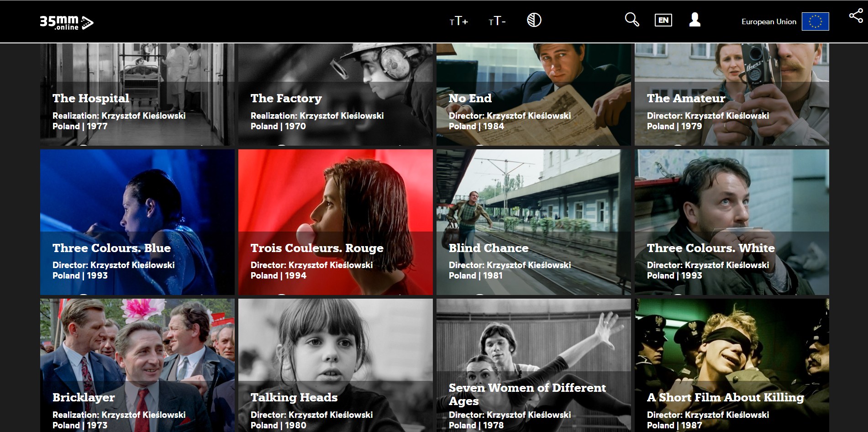The height and width of the screenshot is (432, 868).
Task: Increase text size with TT+ icon
Action: 459,21
